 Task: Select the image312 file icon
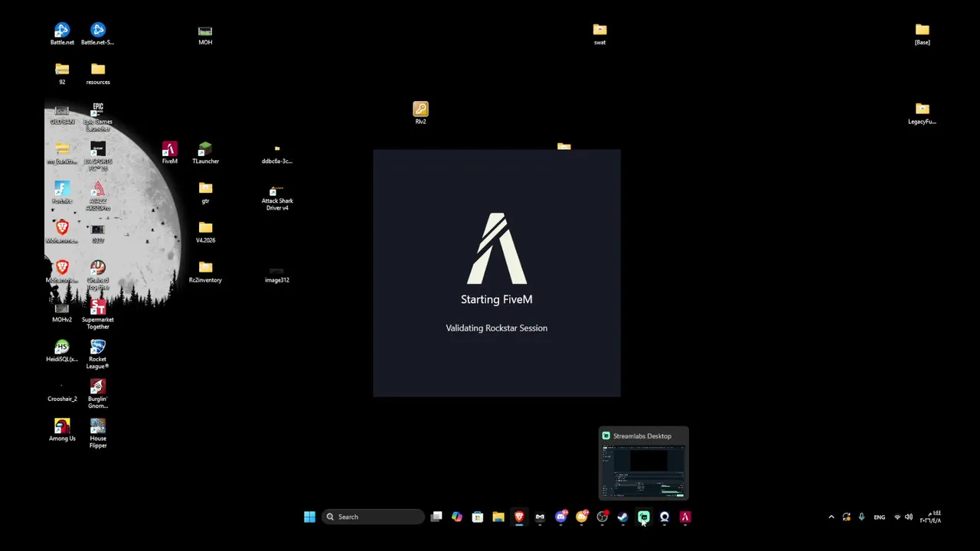277,275
